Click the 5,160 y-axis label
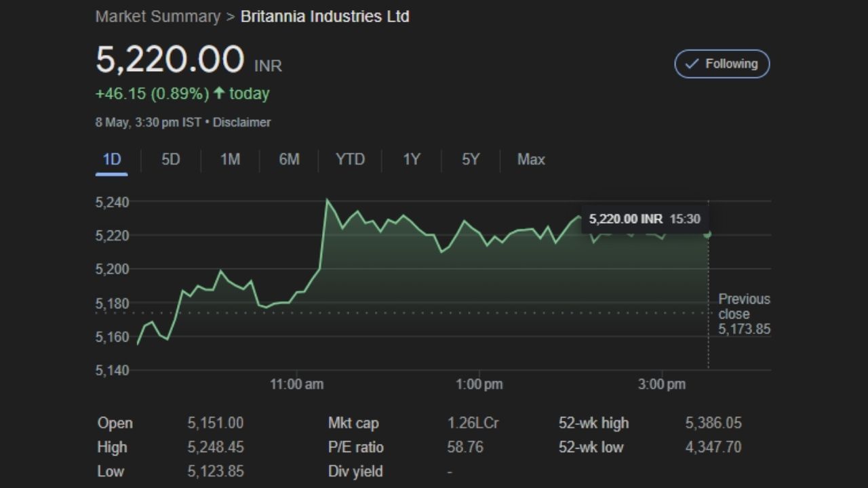This screenshot has width=868, height=488. tap(113, 336)
